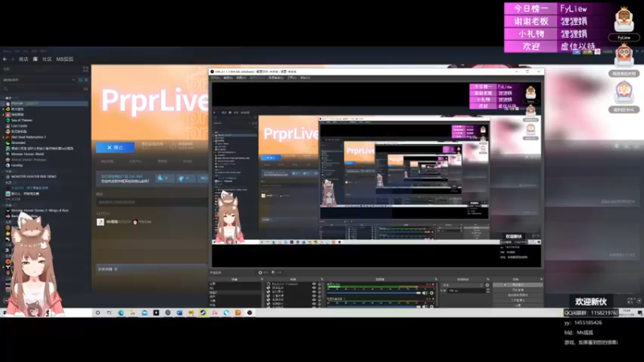Image resolution: width=644 pixels, height=362 pixels.
Task: Open OBS scene transition type dropdown
Action: [x=462, y=285]
